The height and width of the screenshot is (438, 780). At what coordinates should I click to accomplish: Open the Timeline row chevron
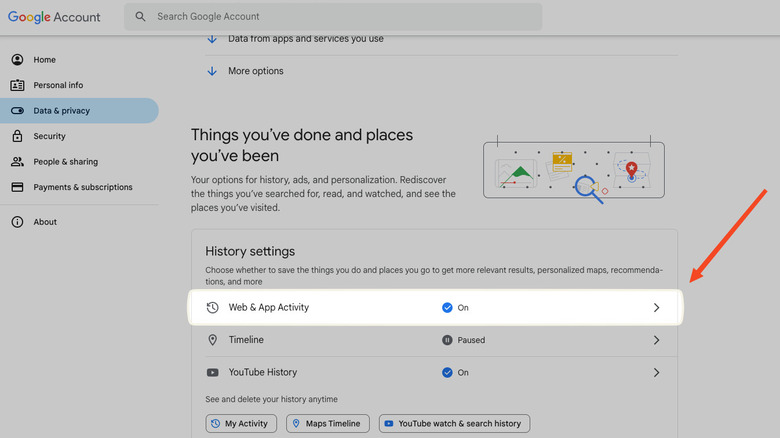pos(656,340)
